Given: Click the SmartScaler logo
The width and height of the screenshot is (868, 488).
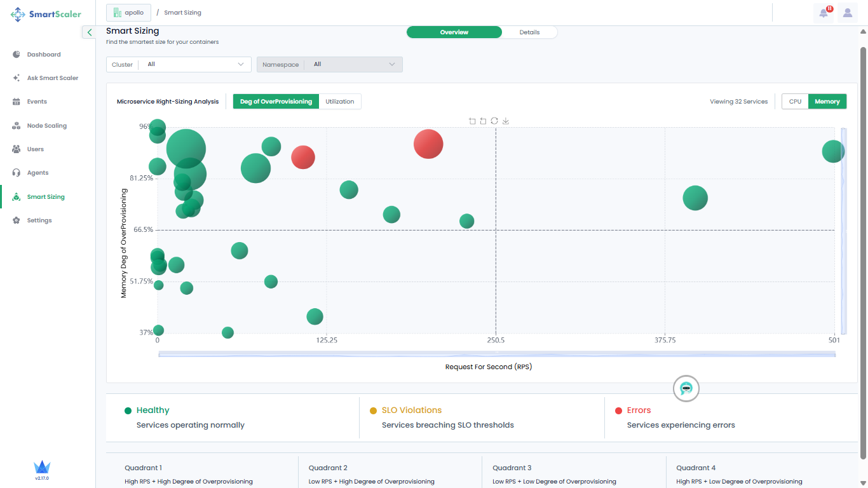Looking at the screenshot, I should coord(46,14).
